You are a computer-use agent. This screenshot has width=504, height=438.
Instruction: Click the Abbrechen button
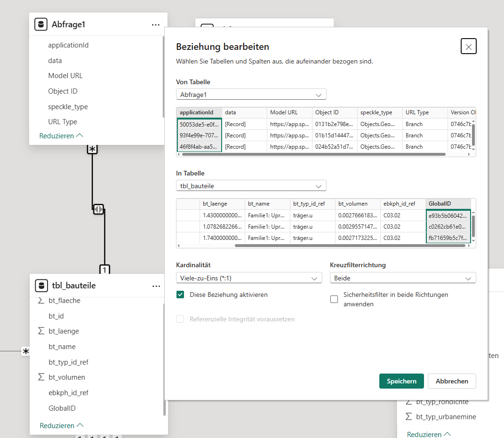[x=452, y=381]
